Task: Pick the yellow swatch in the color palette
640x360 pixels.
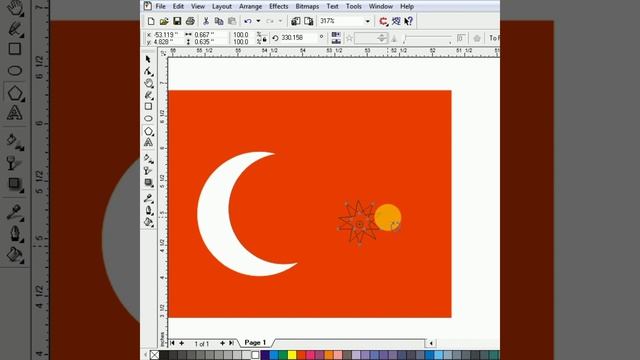Action: [x=292, y=355]
